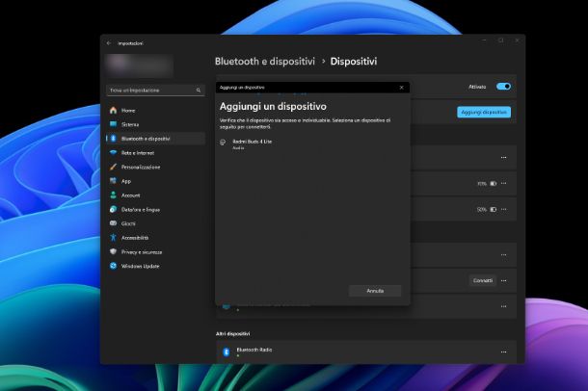The height and width of the screenshot is (391, 588).
Task: Click the Trova un'impostazione search field
Action: click(x=154, y=91)
